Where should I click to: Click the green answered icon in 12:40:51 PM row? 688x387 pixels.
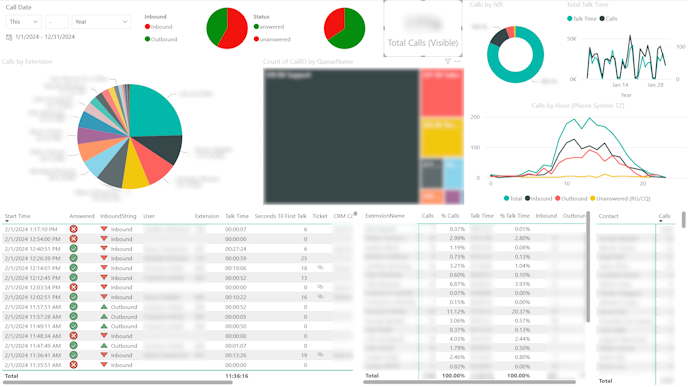coord(74,248)
